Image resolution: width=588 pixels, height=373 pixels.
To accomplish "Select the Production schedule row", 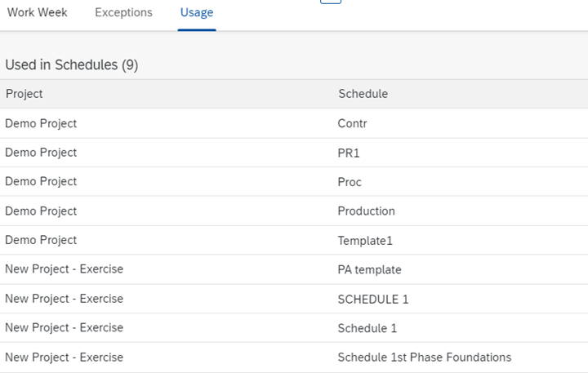I will click(294, 211).
